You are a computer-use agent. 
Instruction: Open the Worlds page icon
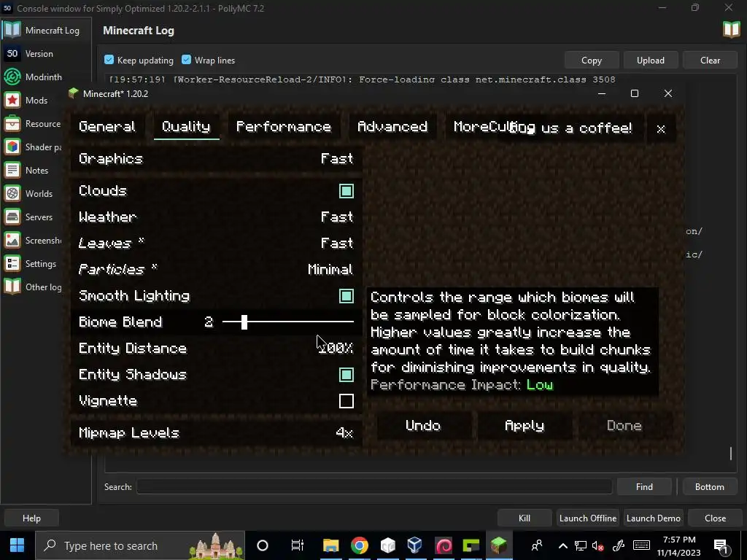coord(12,194)
